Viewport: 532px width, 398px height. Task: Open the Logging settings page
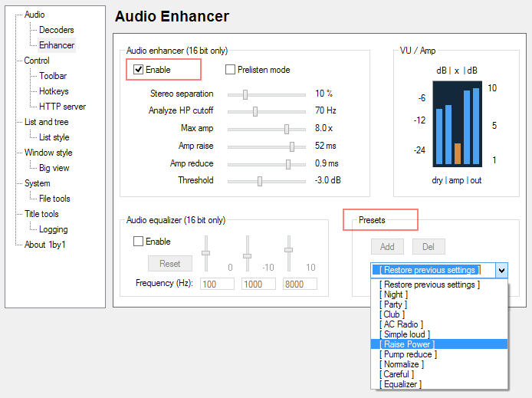click(x=53, y=229)
